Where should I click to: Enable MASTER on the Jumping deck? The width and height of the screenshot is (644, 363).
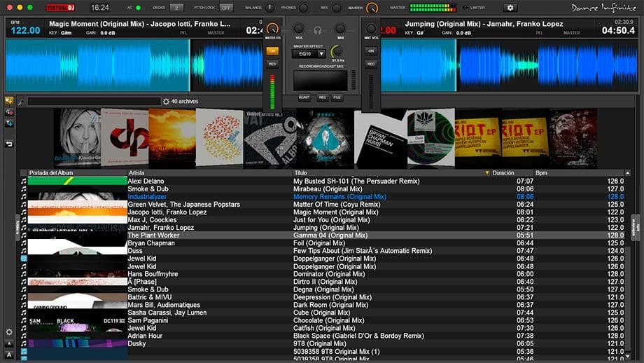[x=572, y=33]
